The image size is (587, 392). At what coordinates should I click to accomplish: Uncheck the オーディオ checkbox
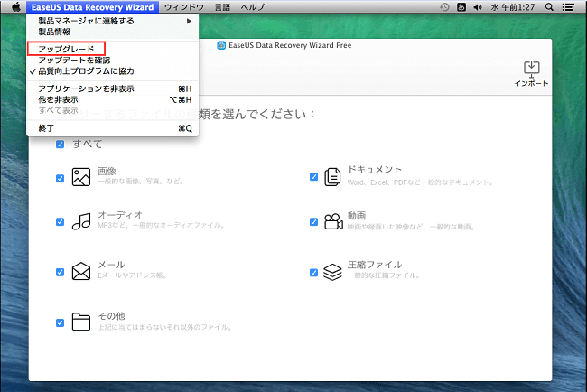coord(60,221)
